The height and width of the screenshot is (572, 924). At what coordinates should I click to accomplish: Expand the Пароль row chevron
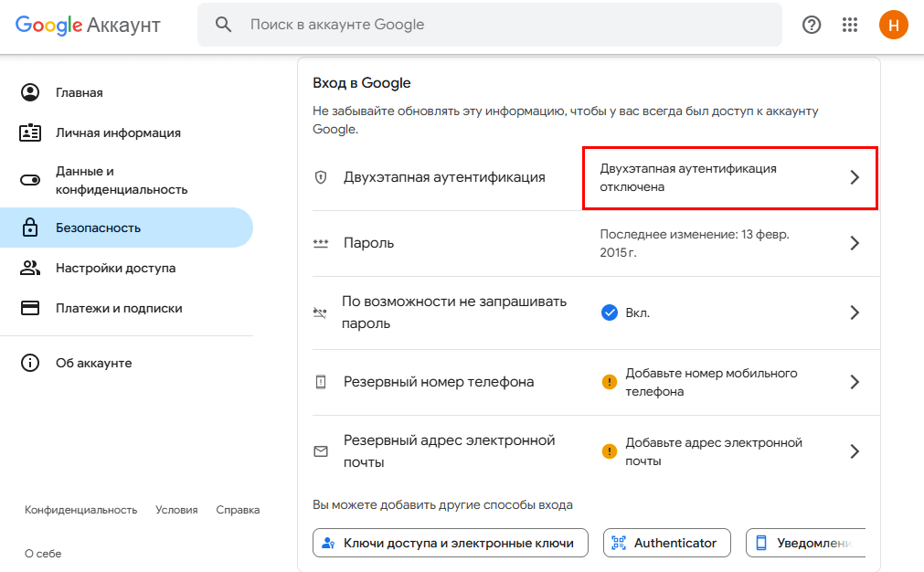point(855,243)
